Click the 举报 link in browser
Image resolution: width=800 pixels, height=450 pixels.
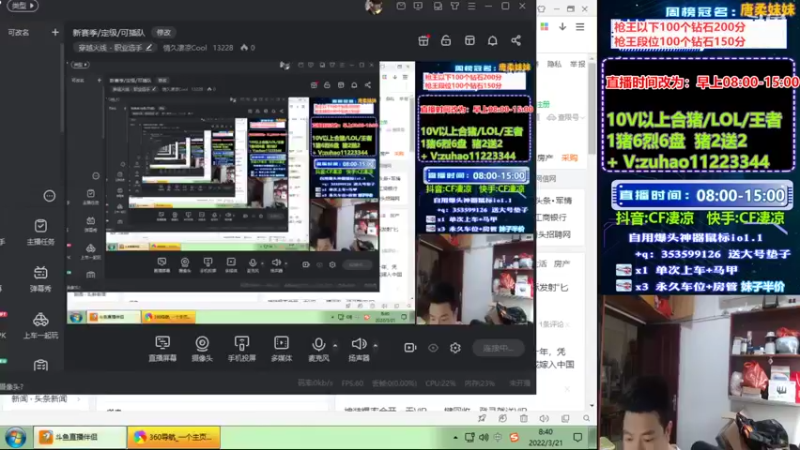pos(578,64)
